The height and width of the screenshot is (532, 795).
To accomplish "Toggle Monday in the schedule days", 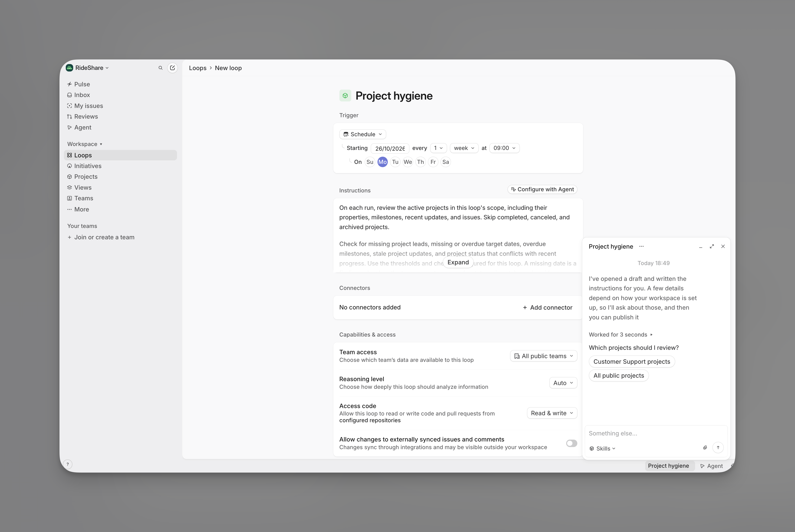I will point(382,162).
